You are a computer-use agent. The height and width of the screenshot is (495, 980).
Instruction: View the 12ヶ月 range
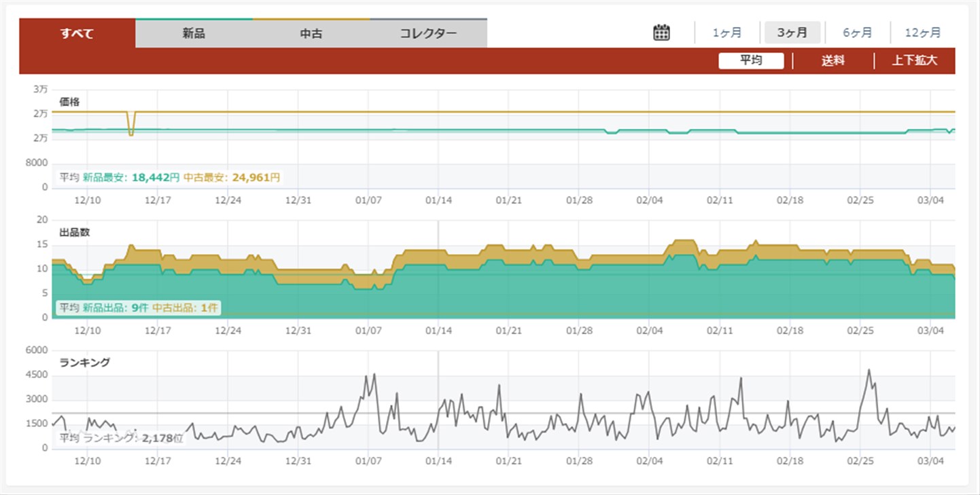click(924, 33)
